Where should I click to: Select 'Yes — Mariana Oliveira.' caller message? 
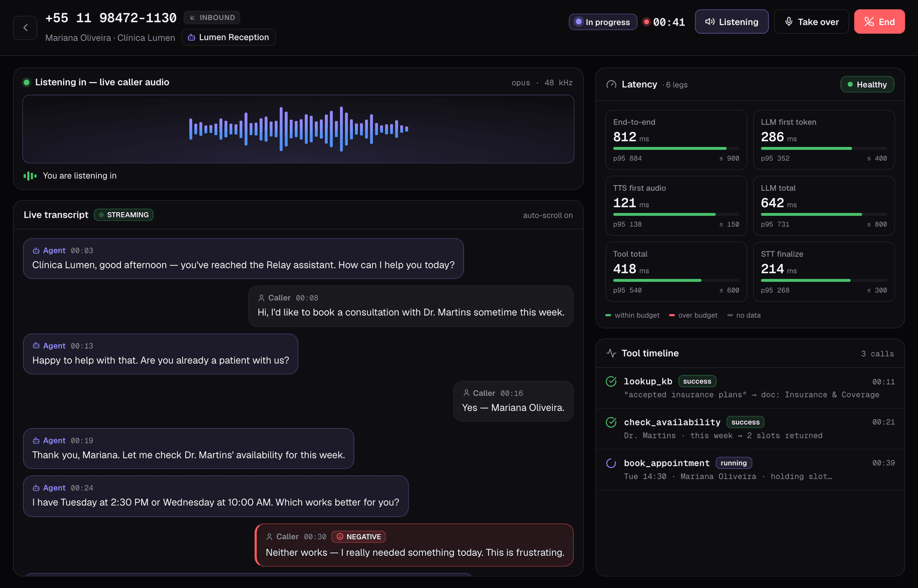(x=513, y=401)
